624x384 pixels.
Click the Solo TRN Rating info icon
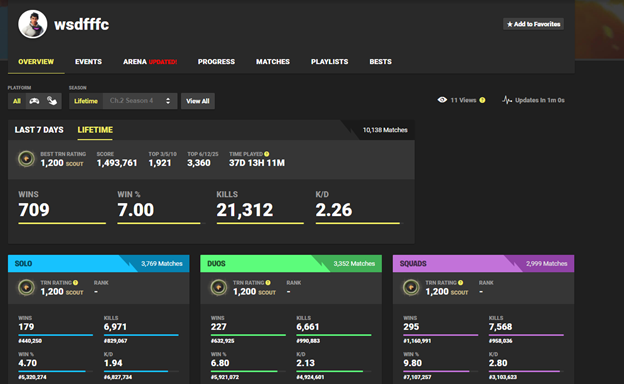(76, 283)
